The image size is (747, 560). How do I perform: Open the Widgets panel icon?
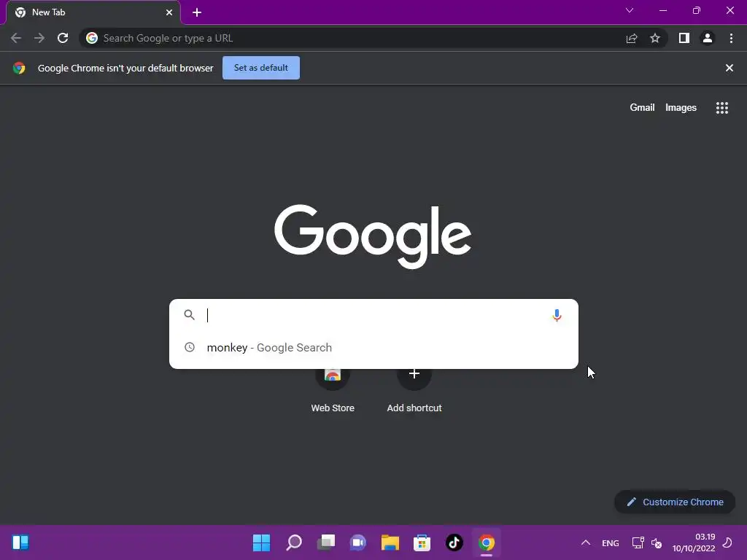[20, 542]
